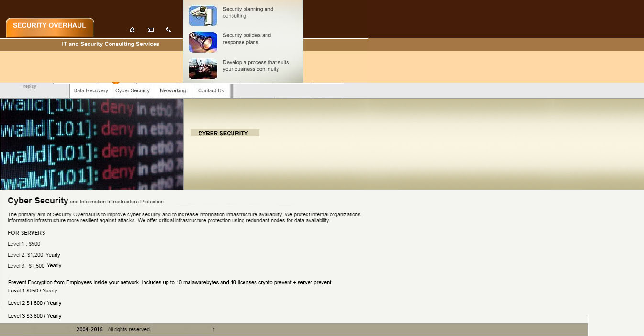Click the replay text in navigation bar

(x=30, y=86)
